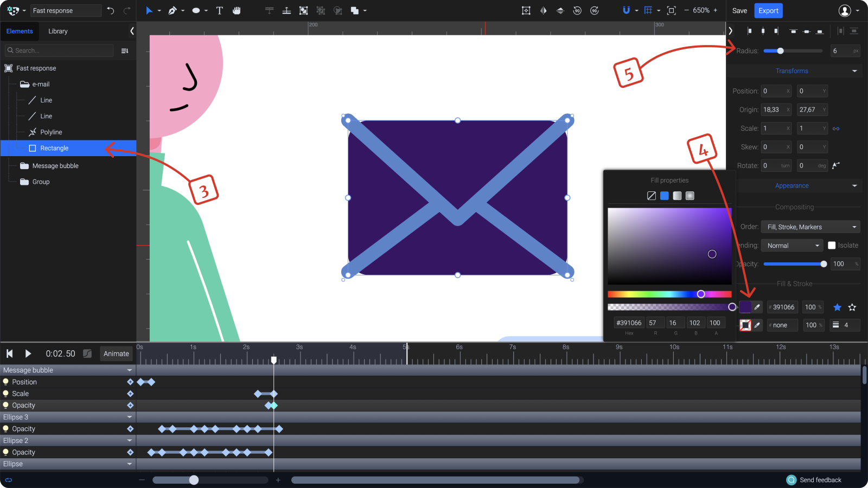Grab the Hand pan tool
Viewport: 868px width, 488px height.
tap(237, 10)
